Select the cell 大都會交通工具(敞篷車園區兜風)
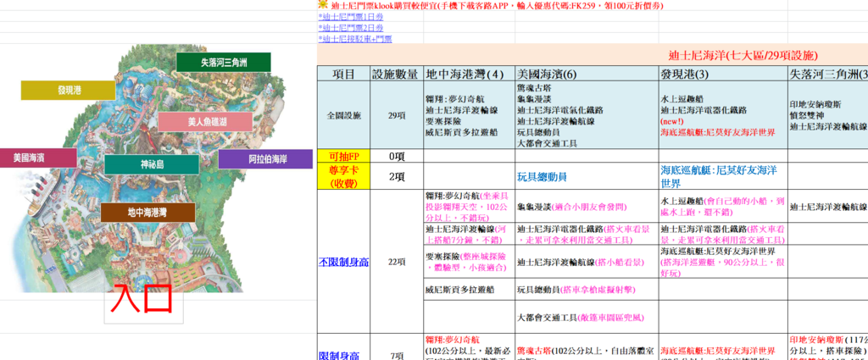 587,317
